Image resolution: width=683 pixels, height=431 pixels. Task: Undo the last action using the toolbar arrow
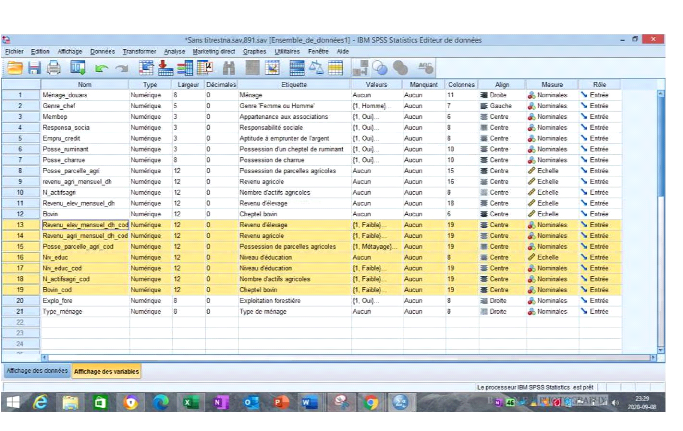(101, 68)
